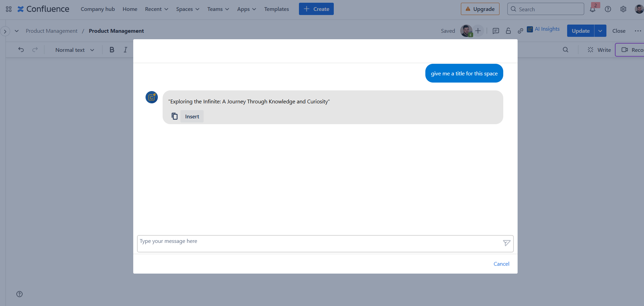
Task: Open the app switcher grid icon
Action: pos(9,9)
